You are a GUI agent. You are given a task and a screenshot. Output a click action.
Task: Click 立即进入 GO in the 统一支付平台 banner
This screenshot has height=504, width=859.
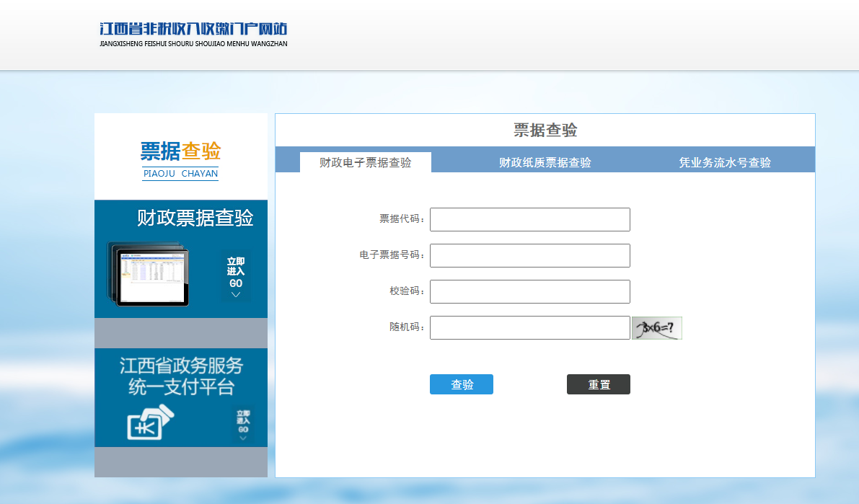pyautogui.click(x=243, y=419)
